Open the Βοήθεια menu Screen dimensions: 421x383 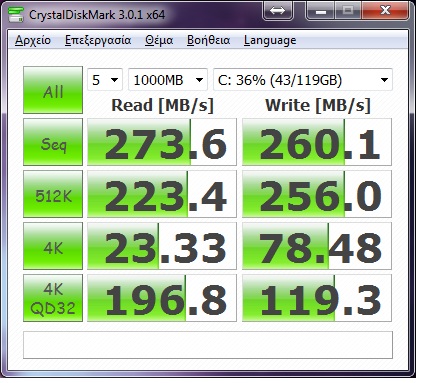click(x=208, y=40)
